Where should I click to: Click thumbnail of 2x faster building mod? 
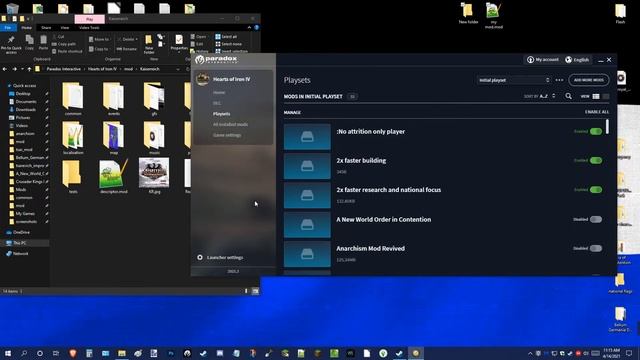click(x=307, y=166)
